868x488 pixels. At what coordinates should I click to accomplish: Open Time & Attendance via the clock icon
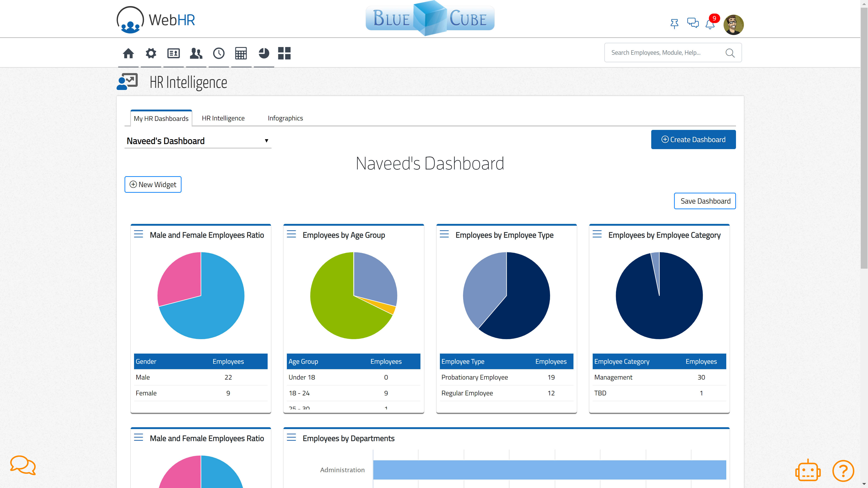[x=219, y=53]
